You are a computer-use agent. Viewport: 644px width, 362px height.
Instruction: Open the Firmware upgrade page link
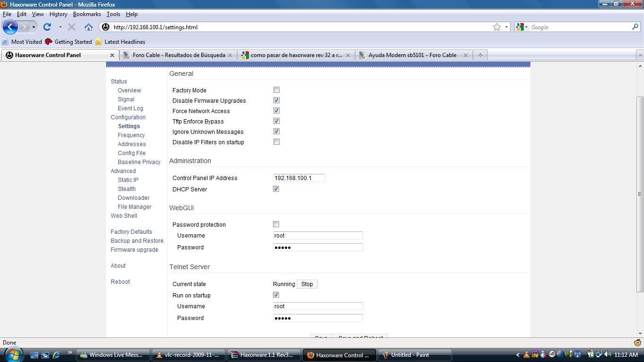pos(134,250)
